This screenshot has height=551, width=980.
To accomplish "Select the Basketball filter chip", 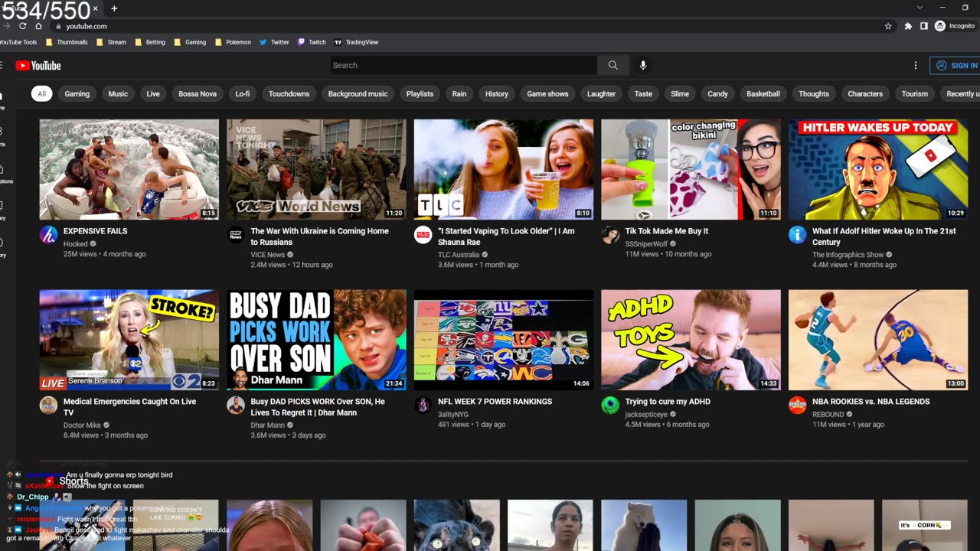I will click(763, 93).
